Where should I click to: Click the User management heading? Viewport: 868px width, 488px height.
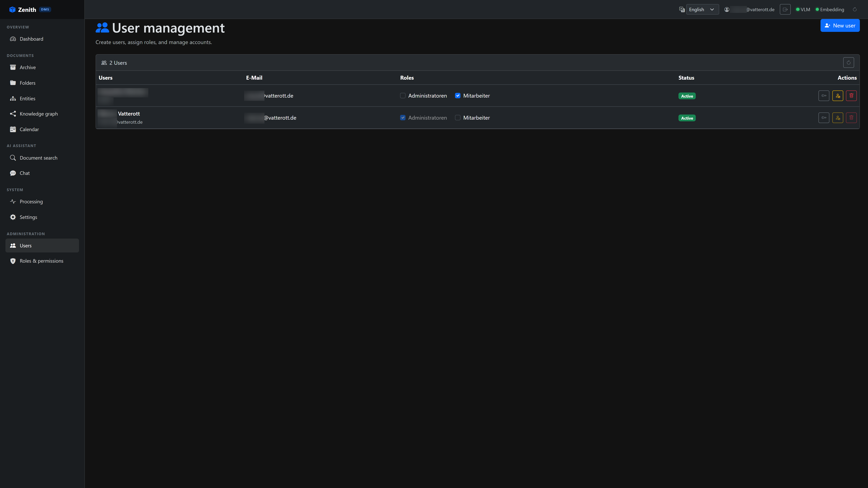[168, 28]
